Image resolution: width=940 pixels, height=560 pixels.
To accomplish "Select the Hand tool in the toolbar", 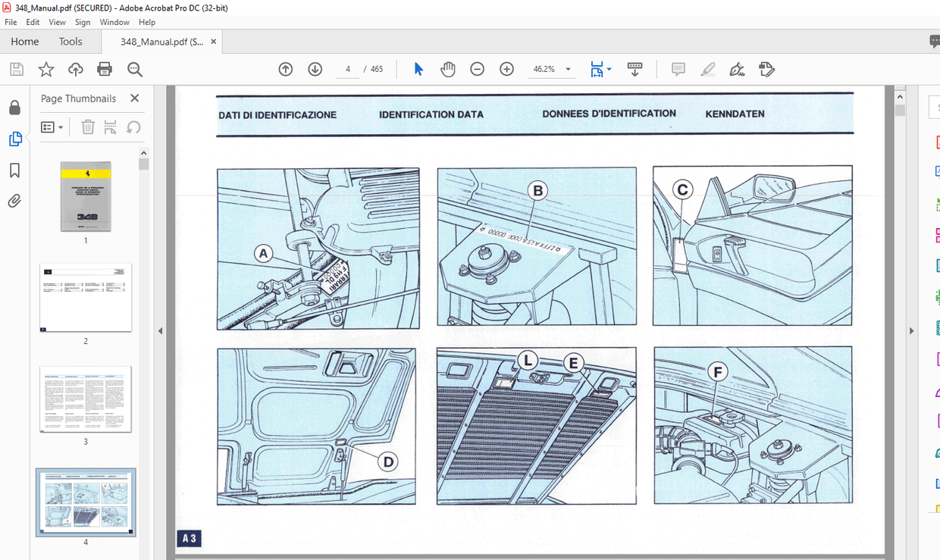I will tap(448, 68).
